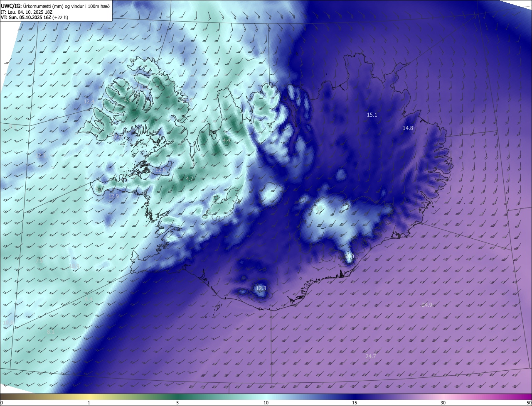532x406 pixels.
Task: Click tick label 0 on the color scale
Action: (x=2, y=403)
